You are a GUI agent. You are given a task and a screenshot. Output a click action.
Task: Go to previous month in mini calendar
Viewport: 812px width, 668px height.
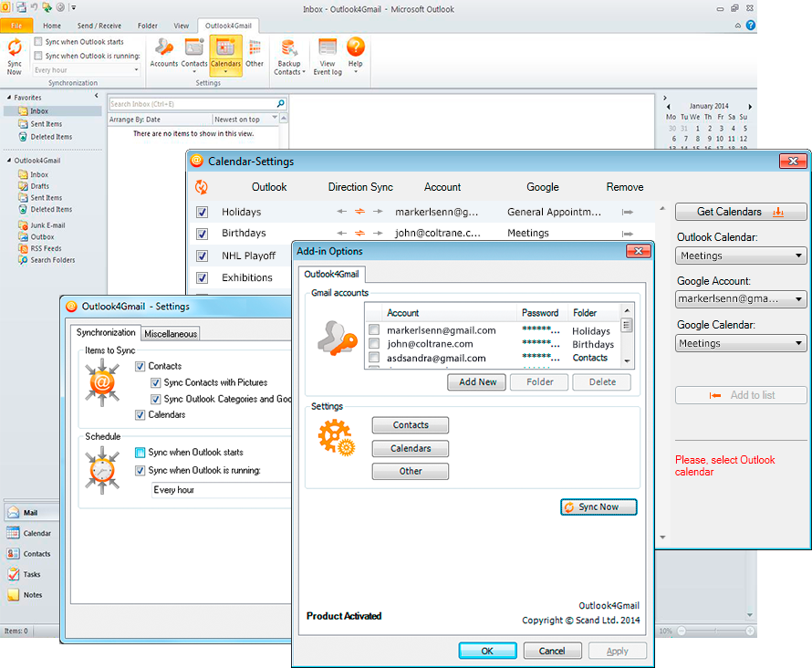(x=669, y=106)
